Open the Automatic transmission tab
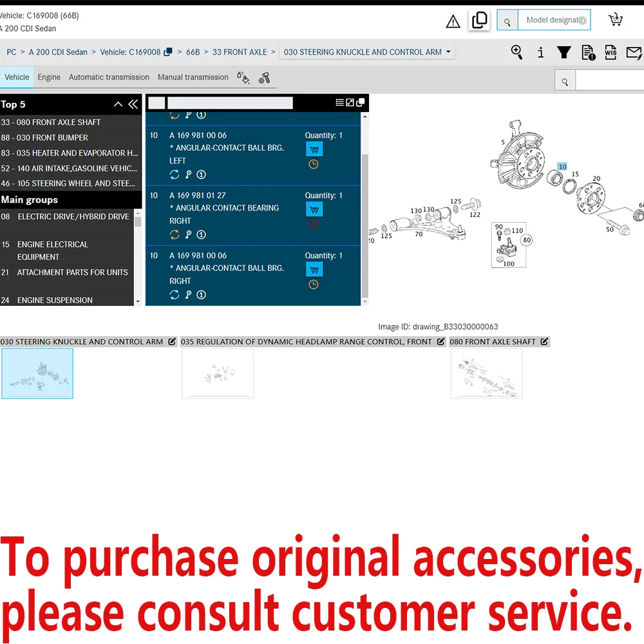Screen dimensions: 644x644 click(109, 77)
